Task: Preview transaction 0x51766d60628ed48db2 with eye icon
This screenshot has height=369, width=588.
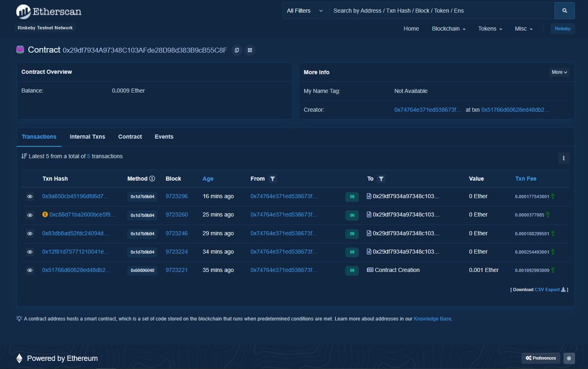Action: [x=30, y=270]
